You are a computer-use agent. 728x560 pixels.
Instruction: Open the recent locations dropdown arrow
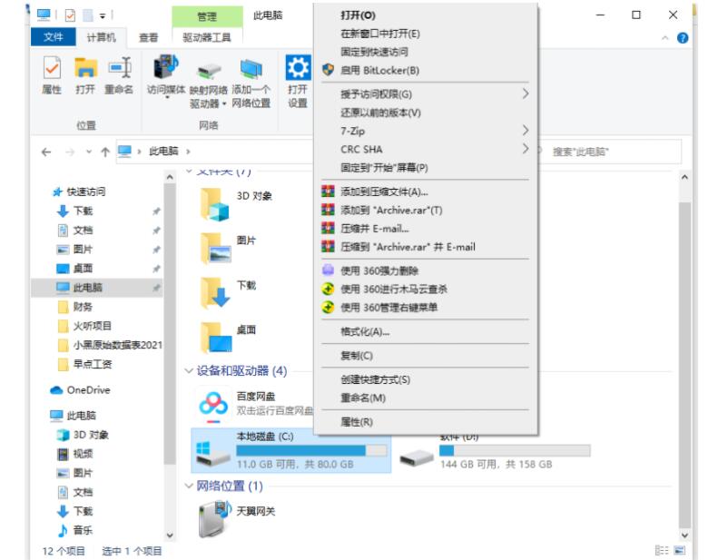coord(89,152)
